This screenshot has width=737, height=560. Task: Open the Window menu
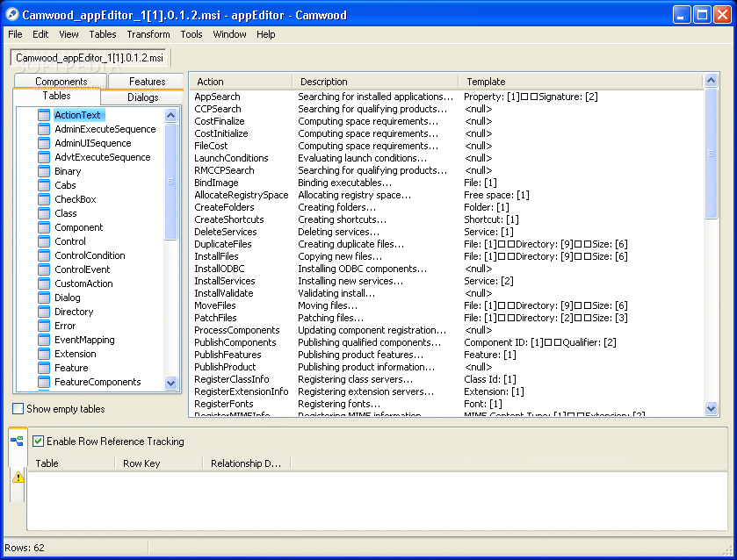230,34
